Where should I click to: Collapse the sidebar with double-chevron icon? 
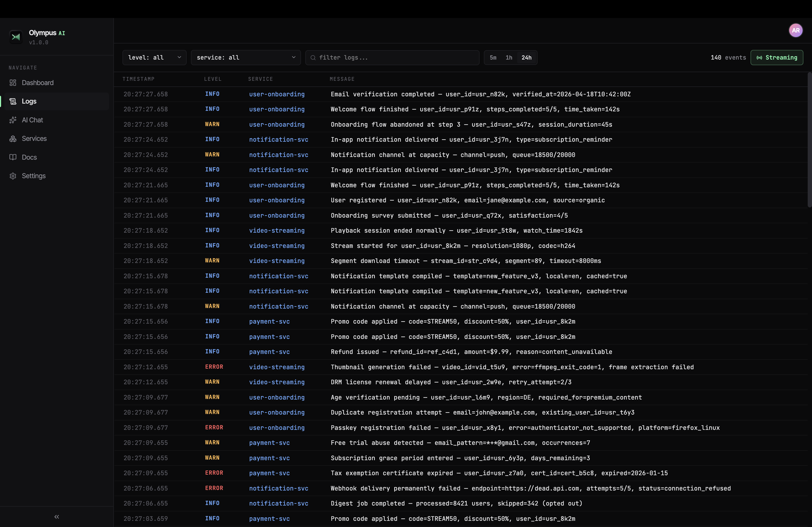coord(57,517)
